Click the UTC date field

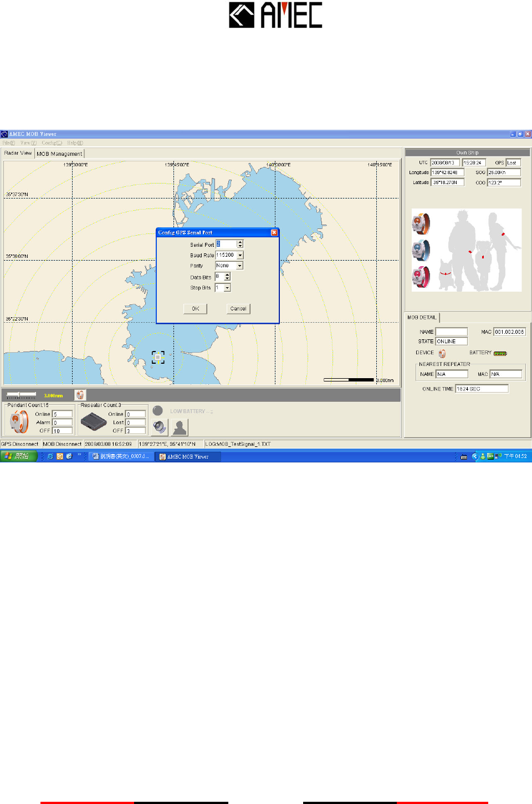point(445,162)
